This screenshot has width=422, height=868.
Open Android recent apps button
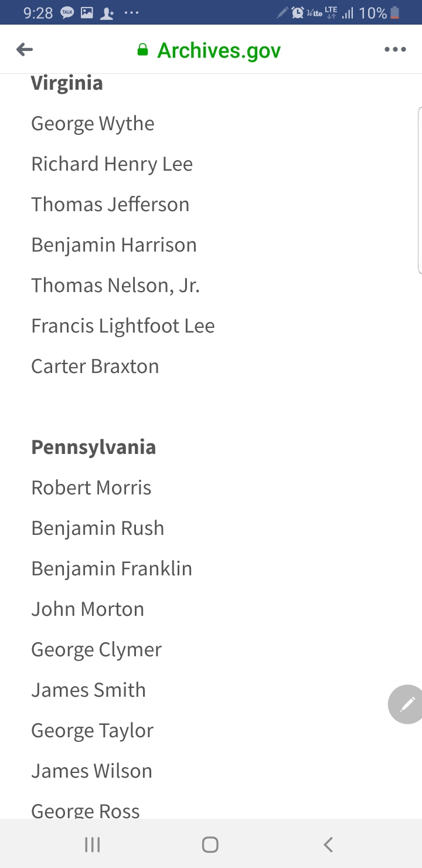click(93, 845)
